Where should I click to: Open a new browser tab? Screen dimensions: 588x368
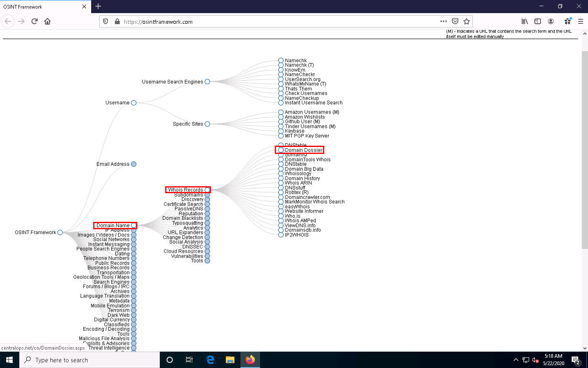[x=98, y=6]
